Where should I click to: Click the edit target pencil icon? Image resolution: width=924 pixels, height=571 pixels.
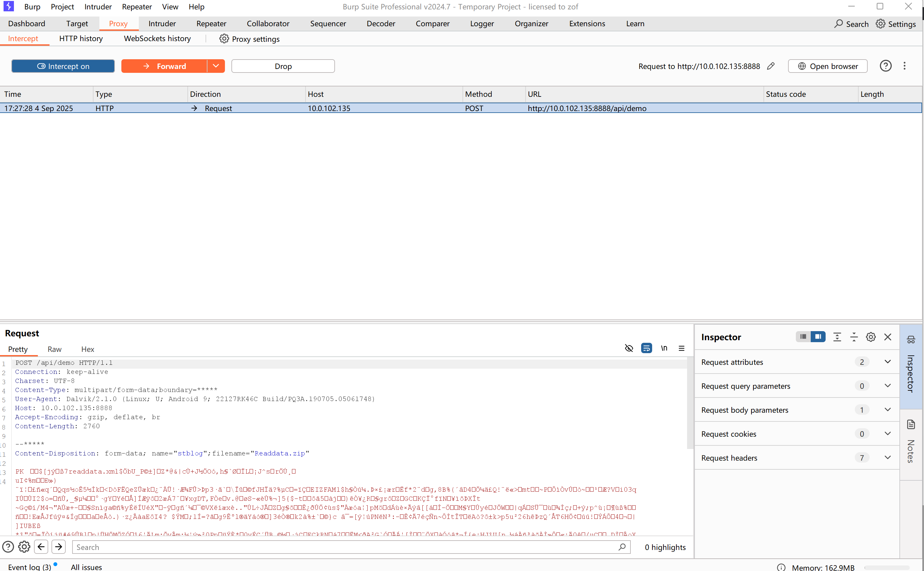pos(771,66)
